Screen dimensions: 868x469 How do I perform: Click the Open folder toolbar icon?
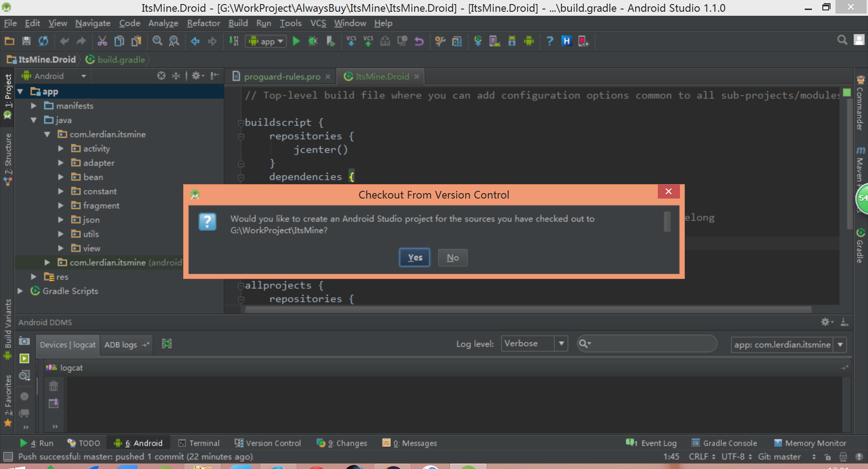click(x=9, y=41)
